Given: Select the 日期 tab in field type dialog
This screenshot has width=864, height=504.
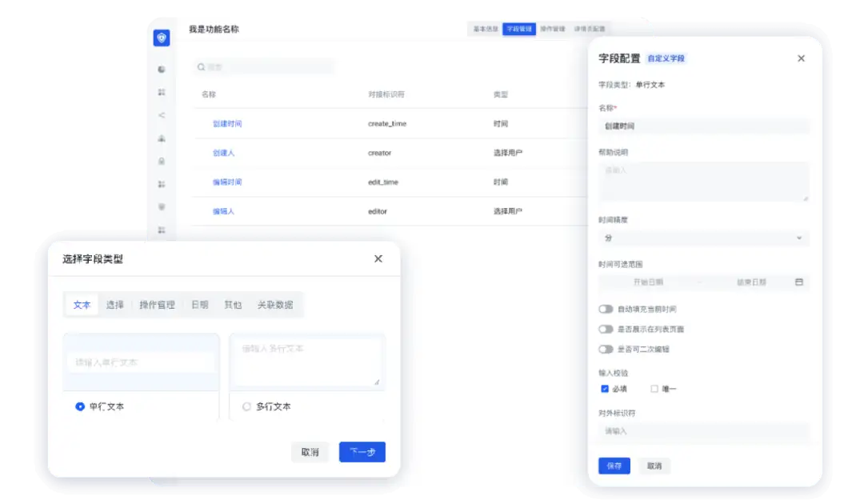Looking at the screenshot, I should [x=199, y=305].
